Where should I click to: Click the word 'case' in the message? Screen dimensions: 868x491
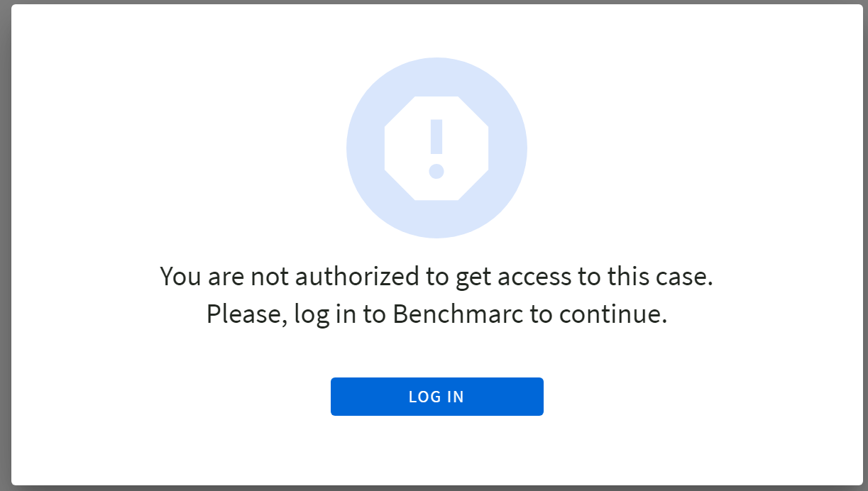(681, 276)
